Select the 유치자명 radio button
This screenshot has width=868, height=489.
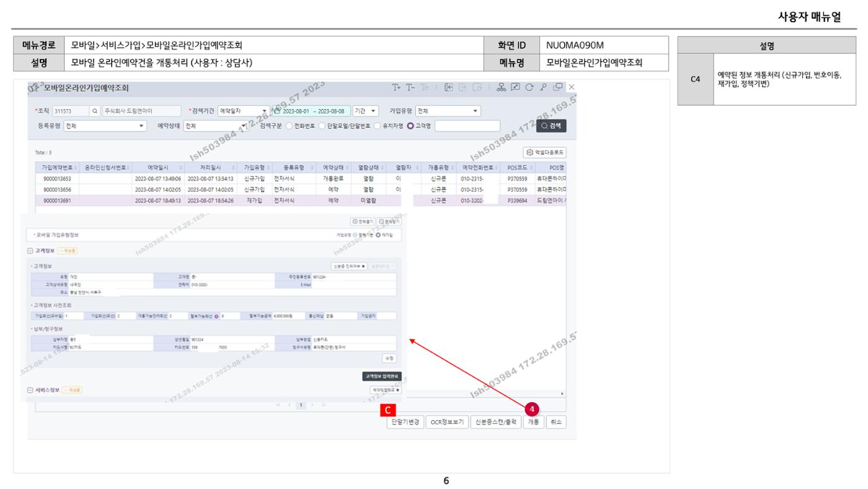378,126
